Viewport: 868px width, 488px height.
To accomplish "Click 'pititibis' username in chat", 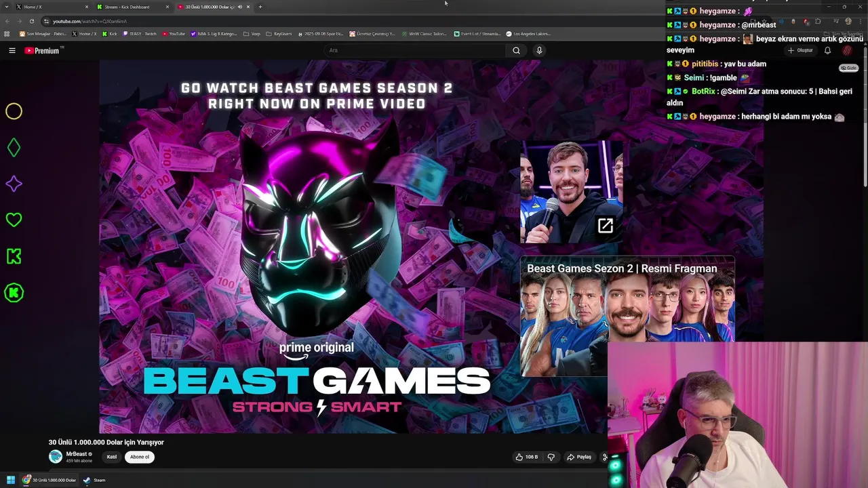I will coord(705,64).
